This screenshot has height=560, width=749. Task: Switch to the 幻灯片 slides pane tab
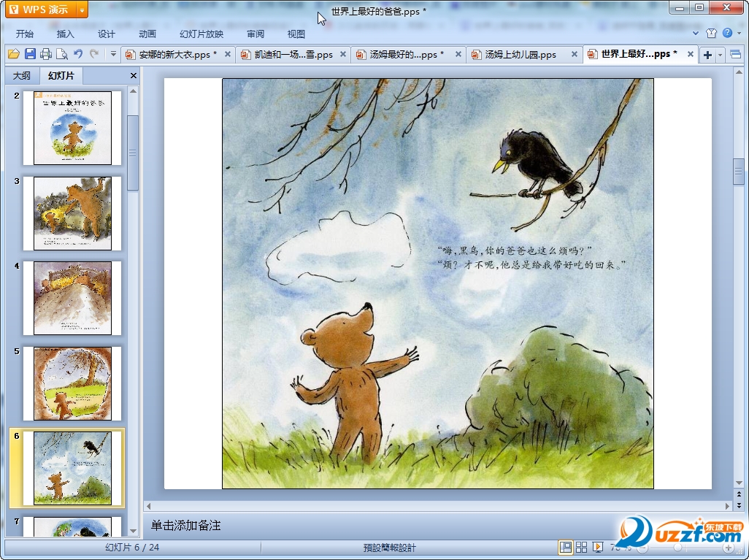click(61, 75)
